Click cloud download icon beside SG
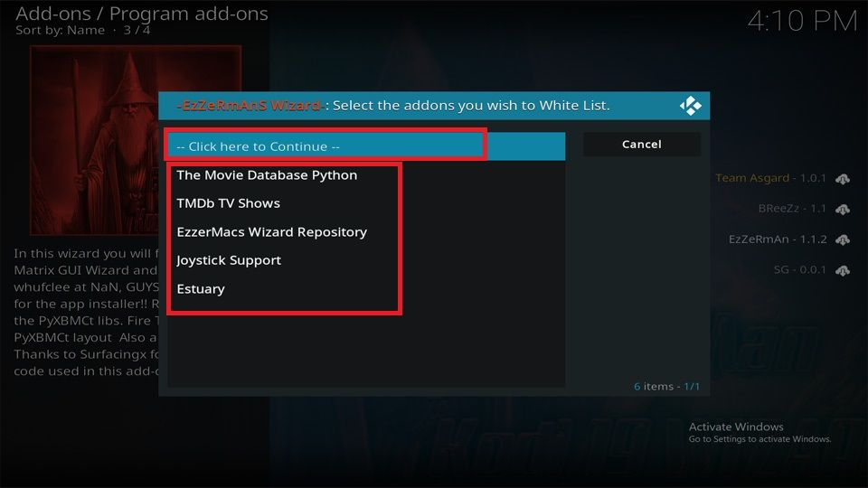 pos(843,270)
